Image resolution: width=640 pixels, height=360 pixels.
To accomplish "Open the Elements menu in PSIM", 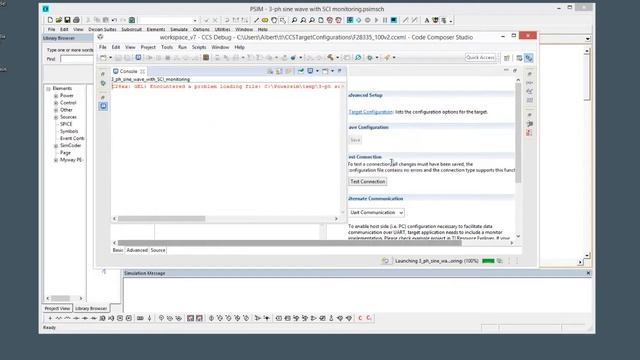I will tap(156, 29).
